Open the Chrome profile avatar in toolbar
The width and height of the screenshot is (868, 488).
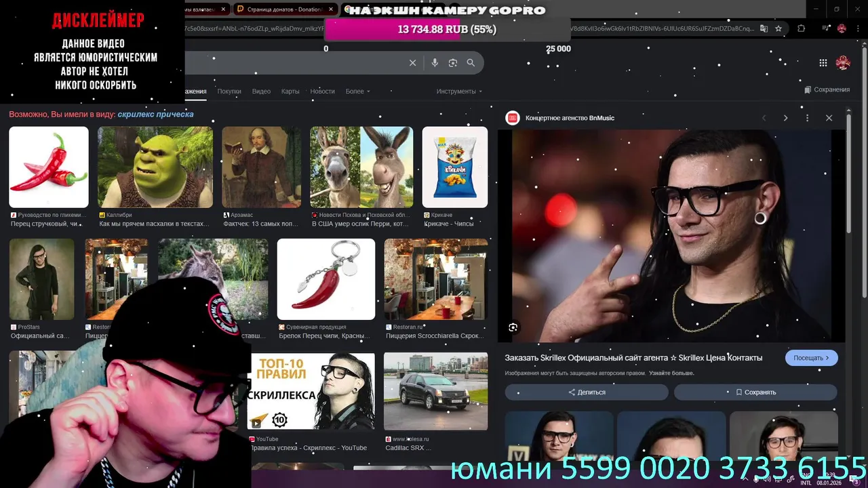click(x=842, y=28)
